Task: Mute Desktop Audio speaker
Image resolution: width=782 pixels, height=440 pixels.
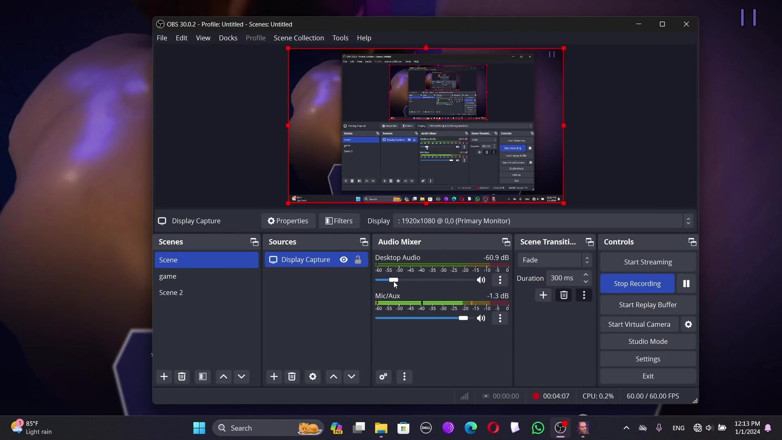Action: click(x=481, y=280)
